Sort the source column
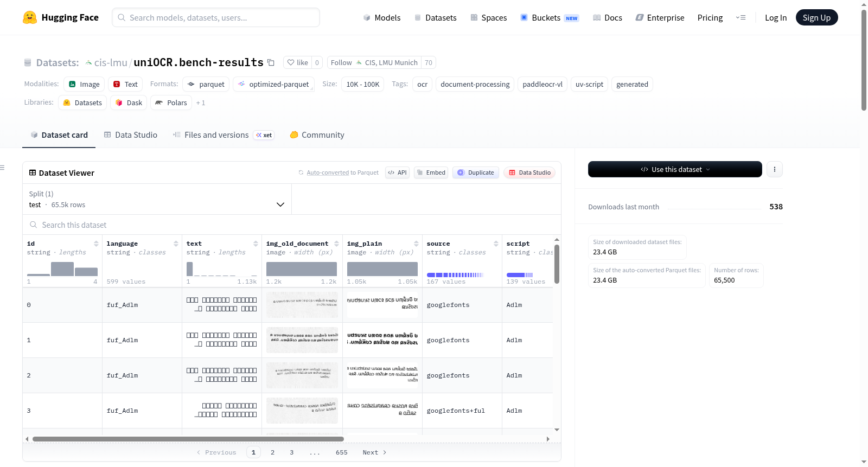The height and width of the screenshot is (467, 868). [496, 244]
